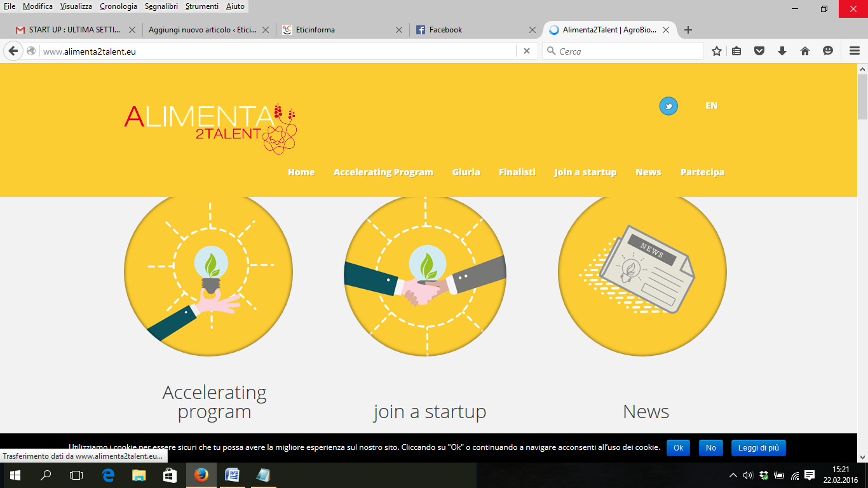868x488 pixels.
Task: Open the Strumenti menu
Action: (202, 6)
